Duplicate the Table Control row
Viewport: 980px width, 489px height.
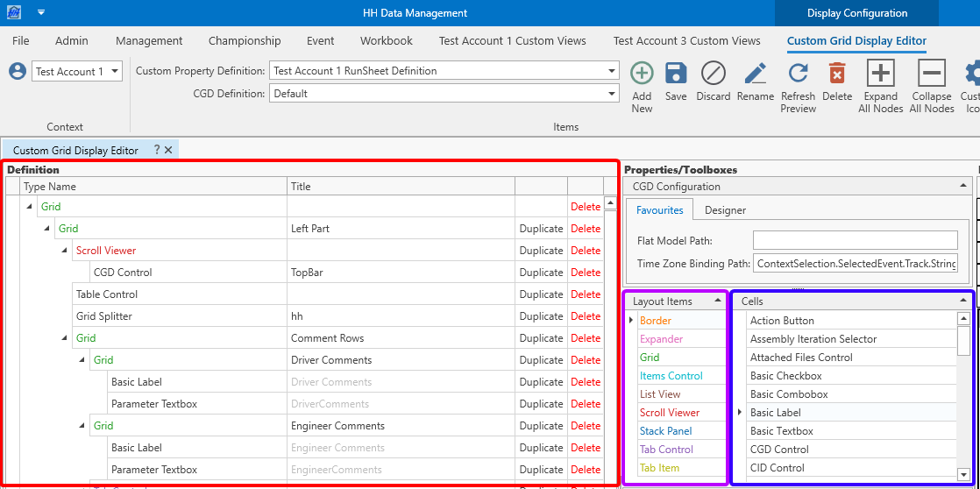pyautogui.click(x=541, y=294)
